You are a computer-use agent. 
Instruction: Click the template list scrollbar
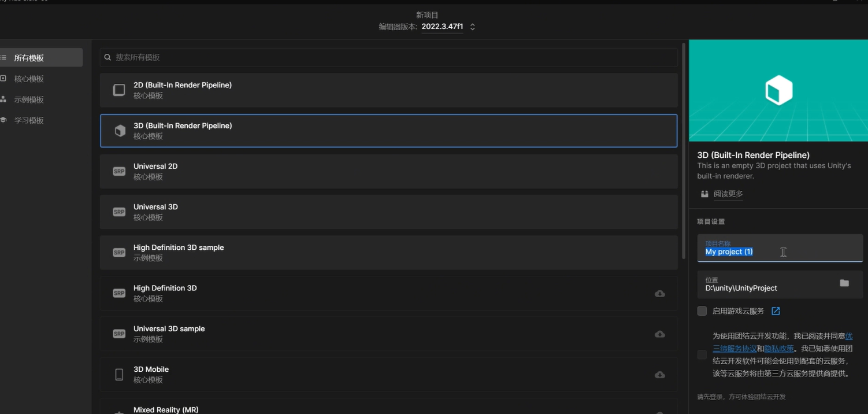pyautogui.click(x=684, y=150)
